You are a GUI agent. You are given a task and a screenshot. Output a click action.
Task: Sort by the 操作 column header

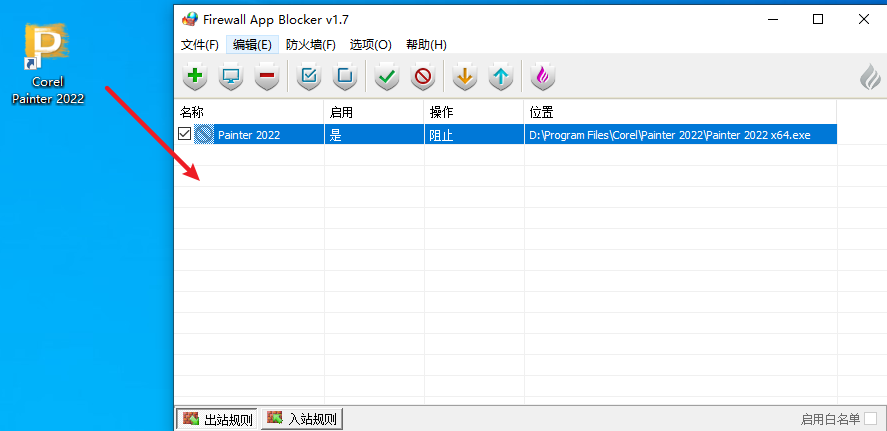(x=474, y=112)
